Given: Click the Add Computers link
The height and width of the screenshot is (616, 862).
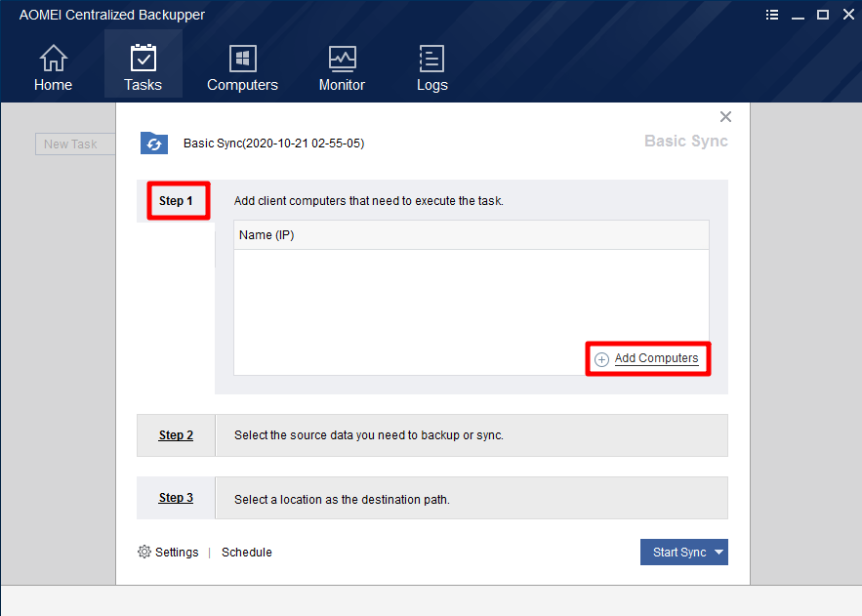Looking at the screenshot, I should pyautogui.click(x=656, y=358).
